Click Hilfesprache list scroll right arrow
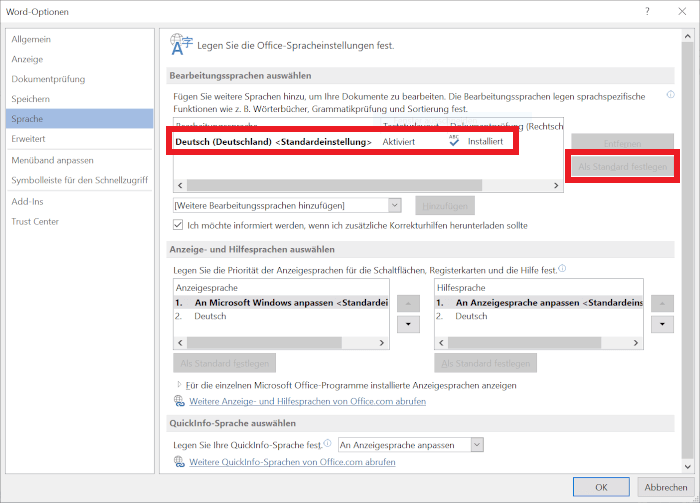Screen dimensions: 700x503 pyautogui.click(x=636, y=343)
